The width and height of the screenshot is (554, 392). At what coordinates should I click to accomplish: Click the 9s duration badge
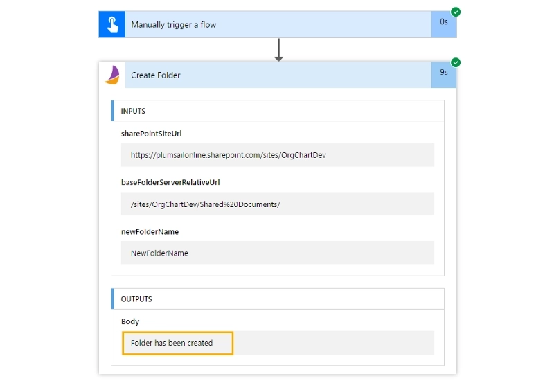tap(444, 75)
